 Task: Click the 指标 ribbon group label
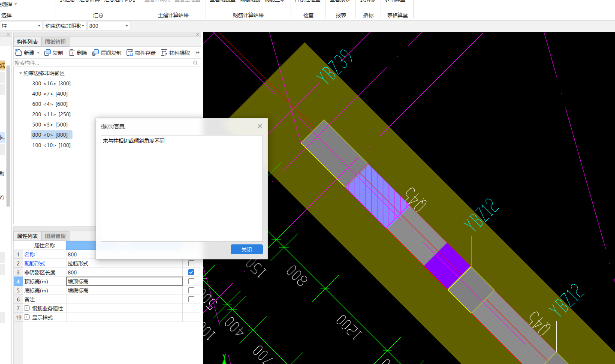pyautogui.click(x=368, y=15)
